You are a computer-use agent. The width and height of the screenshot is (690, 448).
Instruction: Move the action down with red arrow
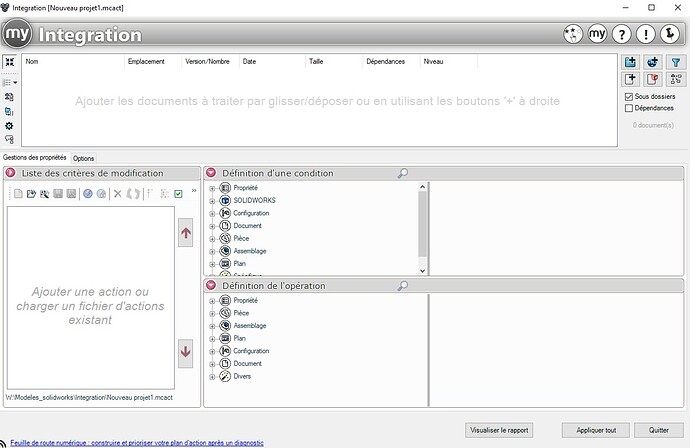coord(185,350)
